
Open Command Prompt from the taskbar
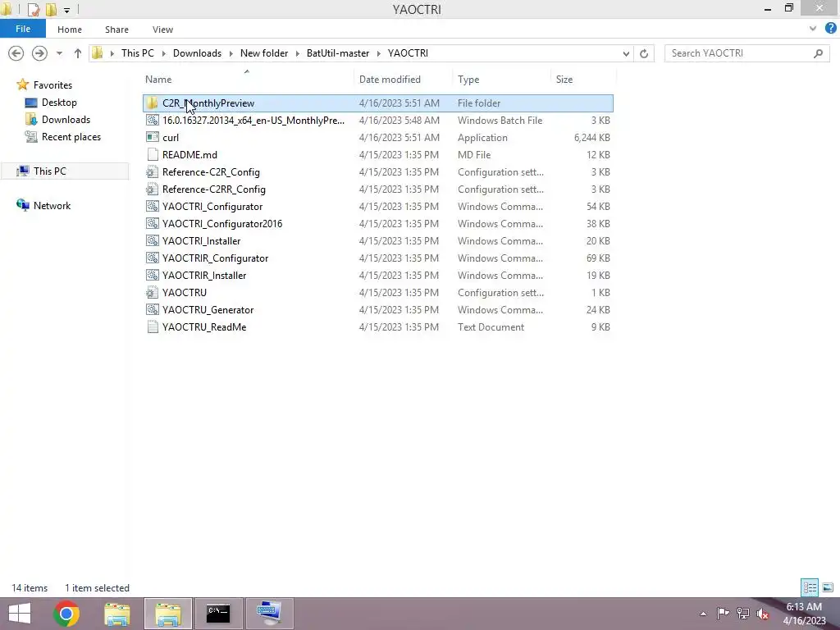218,614
